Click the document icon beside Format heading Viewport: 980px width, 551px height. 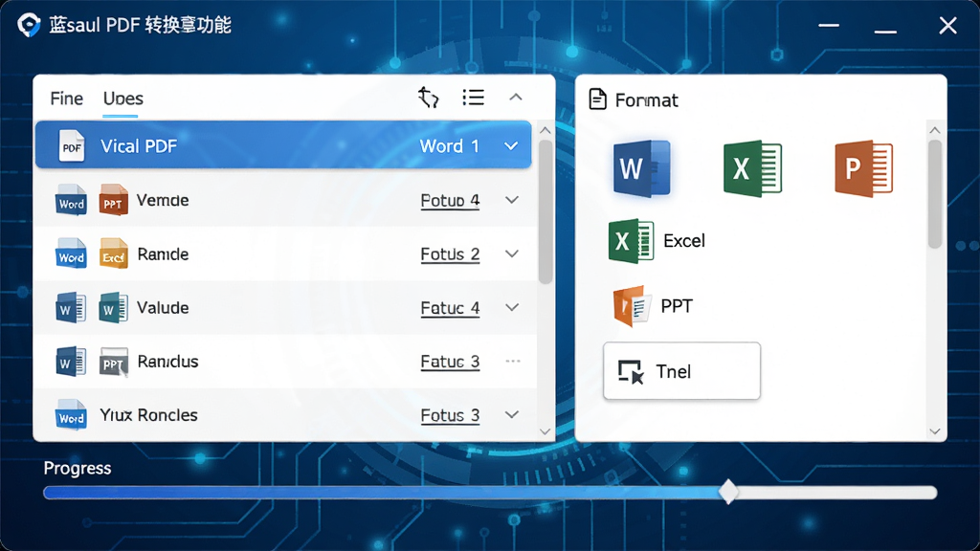coord(597,99)
